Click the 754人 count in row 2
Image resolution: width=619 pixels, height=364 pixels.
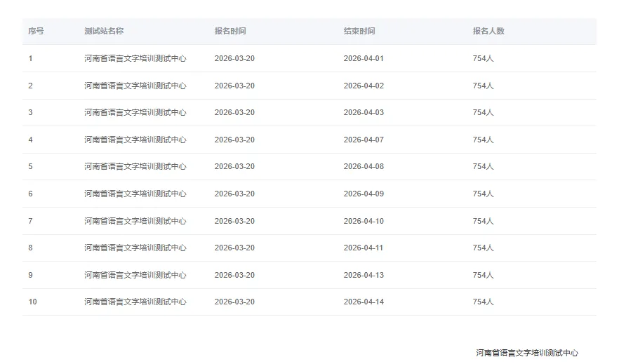(483, 86)
